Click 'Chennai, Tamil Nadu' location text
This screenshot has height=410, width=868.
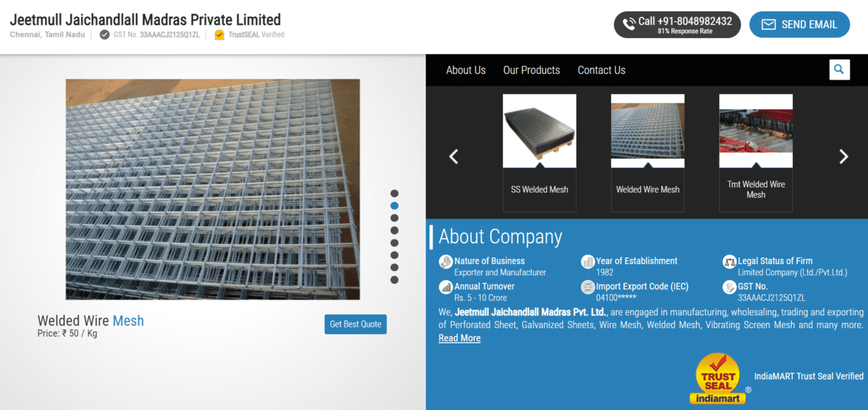[47, 35]
